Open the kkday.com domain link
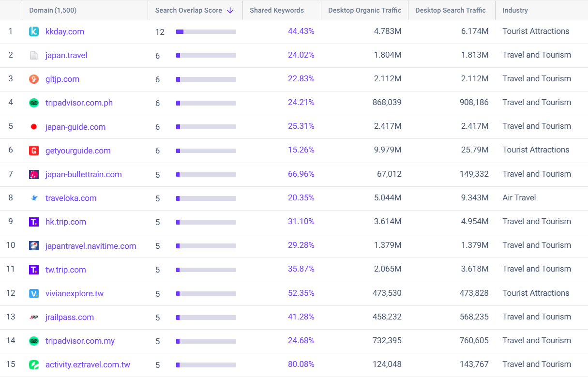The height and width of the screenshot is (379, 588). coord(65,31)
